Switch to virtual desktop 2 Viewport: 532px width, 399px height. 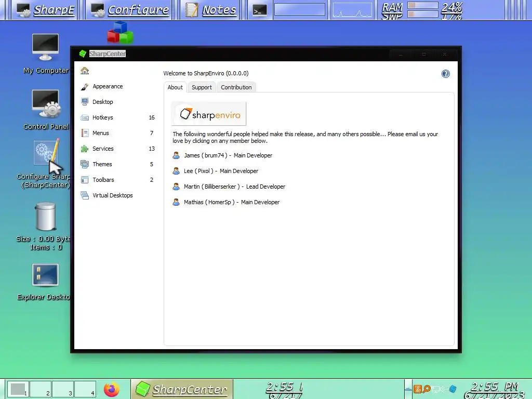tap(41, 389)
